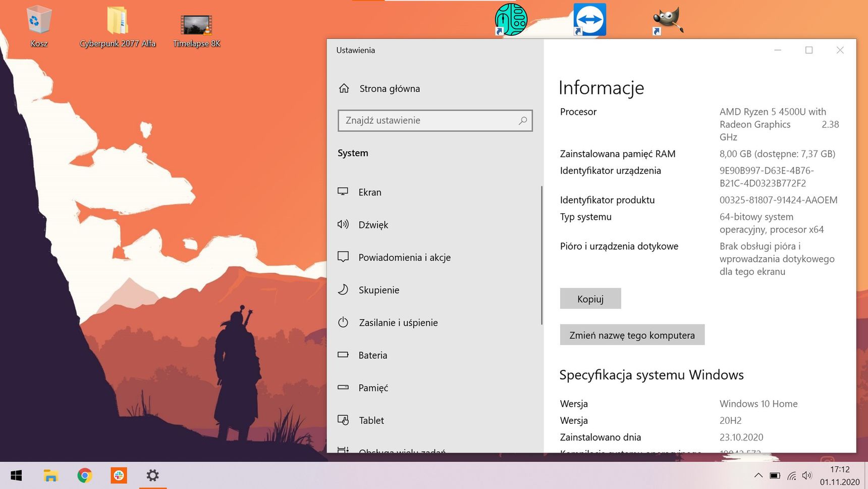Click the power icon beside Zasilanie

(343, 322)
